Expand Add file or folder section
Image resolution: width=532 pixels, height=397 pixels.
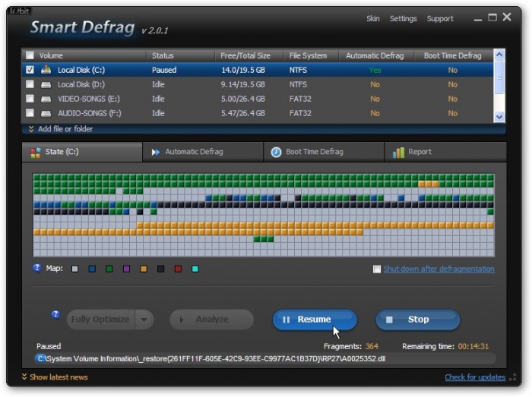coord(60,129)
